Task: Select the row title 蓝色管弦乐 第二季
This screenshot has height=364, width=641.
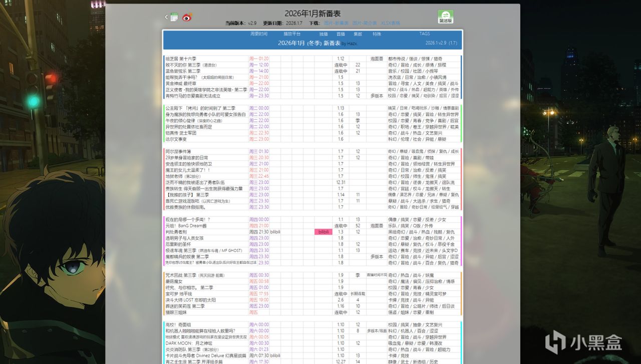Action: [x=183, y=71]
